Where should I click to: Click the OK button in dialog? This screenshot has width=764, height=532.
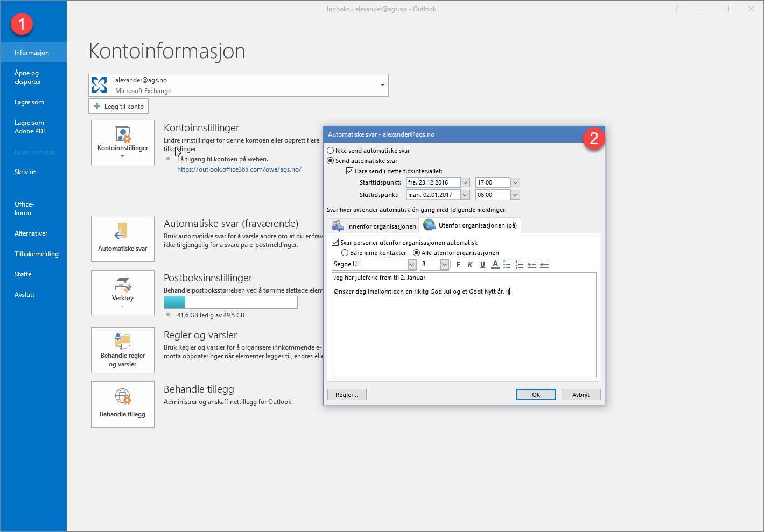point(536,395)
